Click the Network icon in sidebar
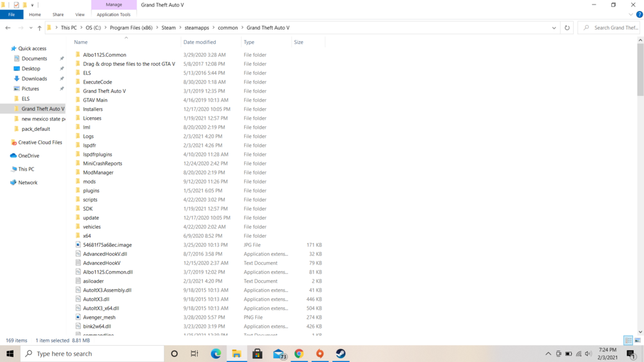Viewport: 644px width, 362px height. 13,182
